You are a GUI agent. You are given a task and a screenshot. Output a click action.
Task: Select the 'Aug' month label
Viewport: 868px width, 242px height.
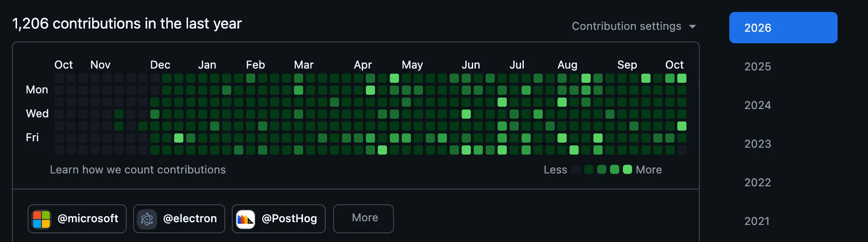pyautogui.click(x=568, y=65)
